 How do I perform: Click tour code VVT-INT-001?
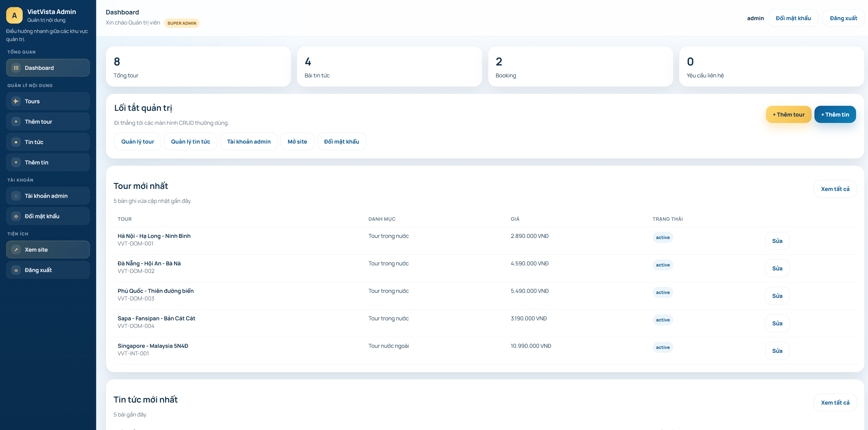pos(133,354)
